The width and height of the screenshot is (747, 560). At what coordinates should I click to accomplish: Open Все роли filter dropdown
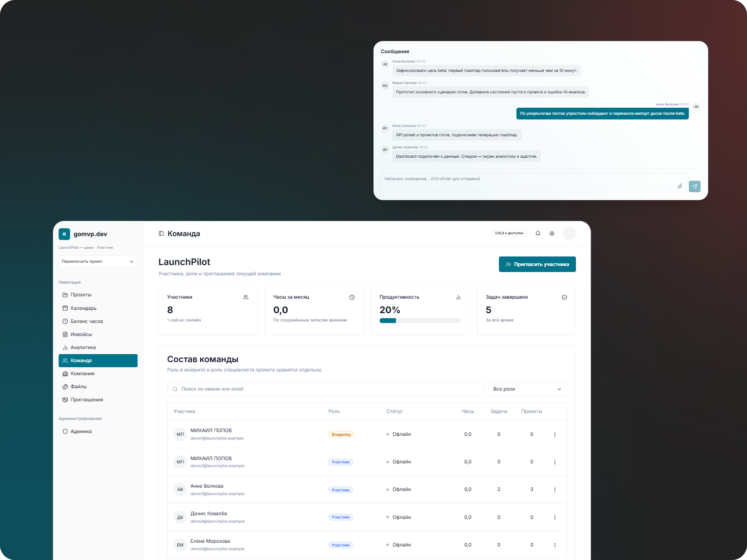point(528,389)
